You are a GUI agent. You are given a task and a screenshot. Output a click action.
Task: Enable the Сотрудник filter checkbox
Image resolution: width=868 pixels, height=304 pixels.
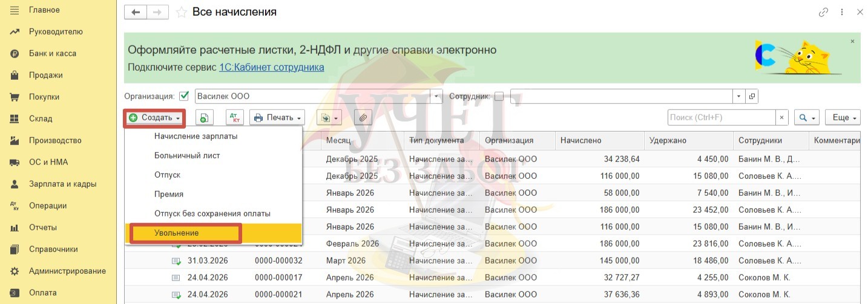pos(499,96)
